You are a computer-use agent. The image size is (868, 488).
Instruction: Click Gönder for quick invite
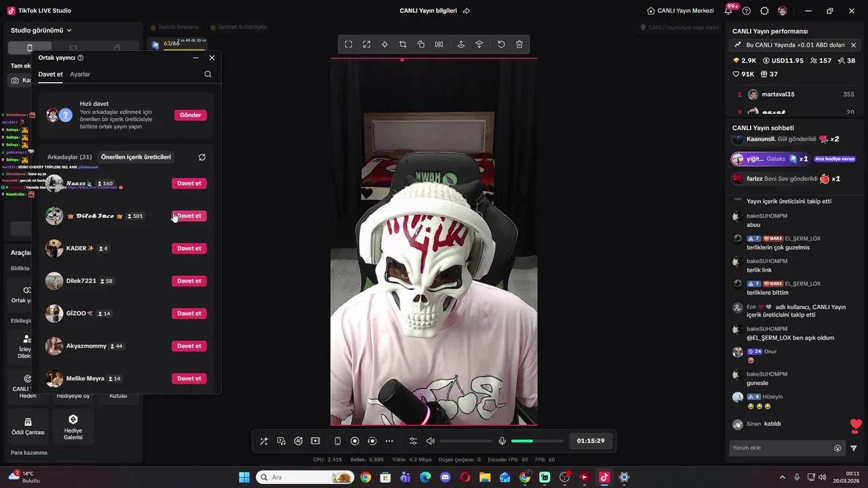click(x=191, y=115)
